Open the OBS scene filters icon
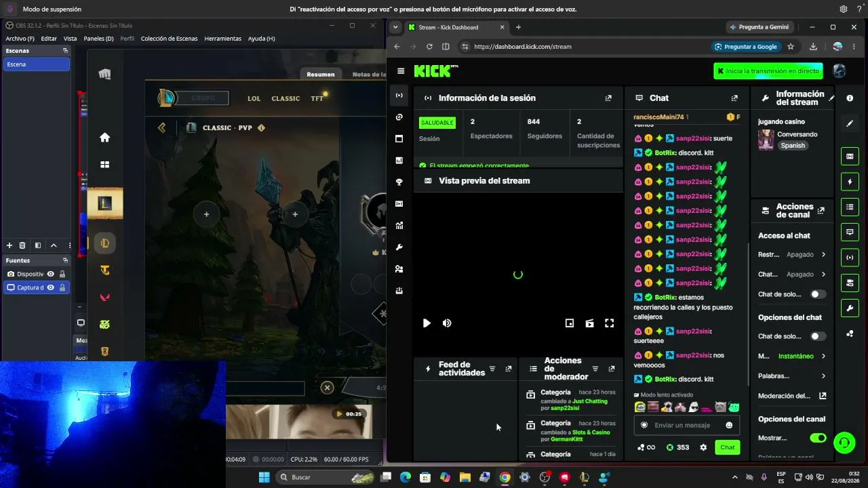The width and height of the screenshot is (868, 488). click(x=38, y=245)
